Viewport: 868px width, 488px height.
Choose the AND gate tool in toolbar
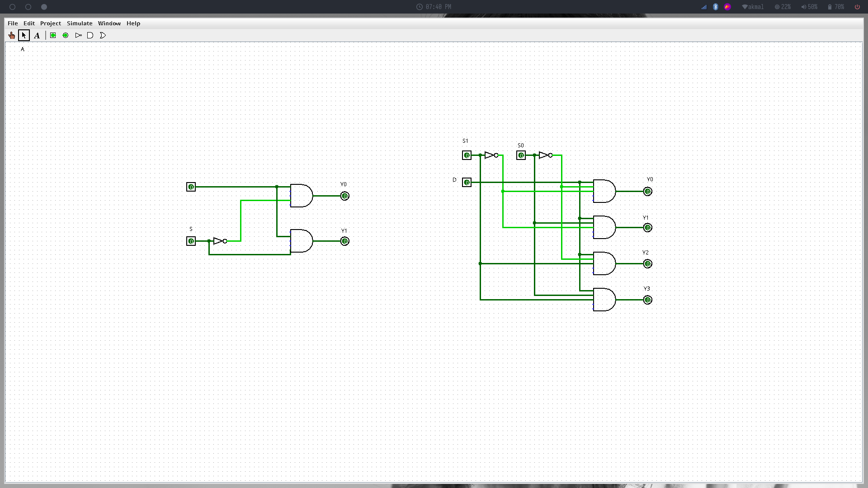[90, 35]
